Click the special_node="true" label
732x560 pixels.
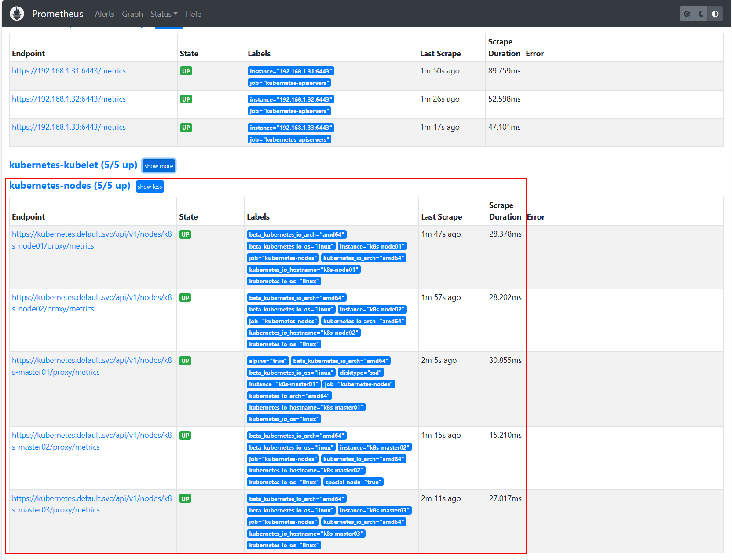point(353,482)
